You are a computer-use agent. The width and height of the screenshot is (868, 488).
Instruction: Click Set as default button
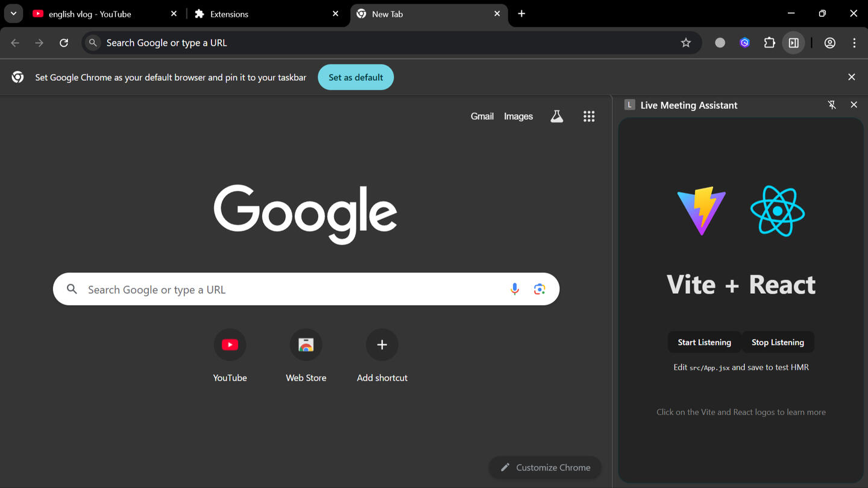pos(356,77)
